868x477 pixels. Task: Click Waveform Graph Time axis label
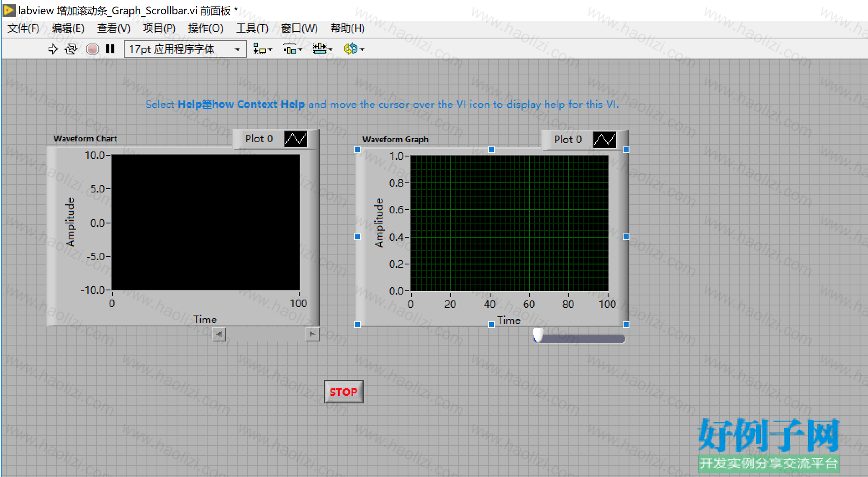tap(509, 320)
